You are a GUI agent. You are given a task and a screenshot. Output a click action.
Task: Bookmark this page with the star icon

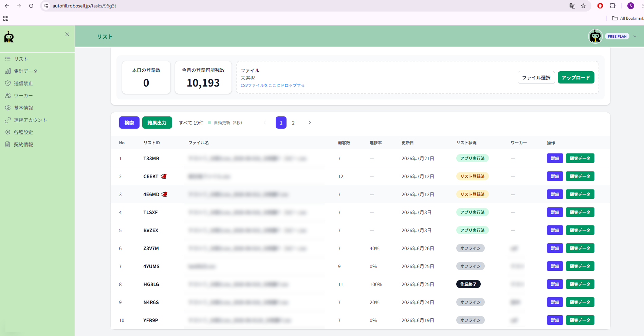coord(583,6)
